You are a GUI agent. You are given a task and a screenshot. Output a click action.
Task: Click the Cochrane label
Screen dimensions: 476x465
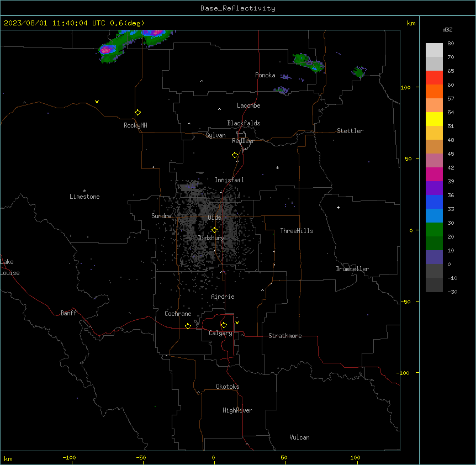tap(178, 314)
